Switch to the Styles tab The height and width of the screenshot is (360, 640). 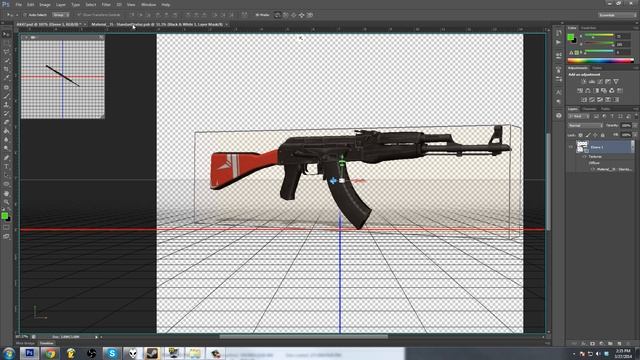(x=597, y=68)
